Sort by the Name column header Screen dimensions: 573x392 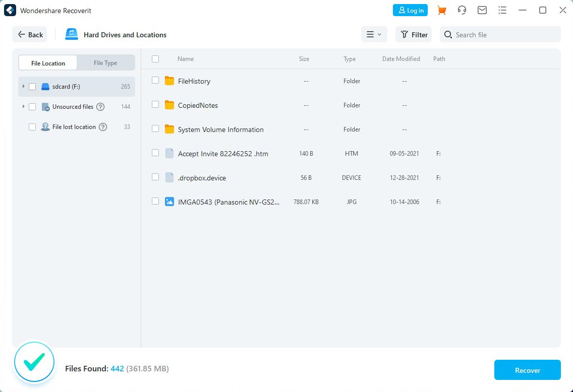(186, 59)
